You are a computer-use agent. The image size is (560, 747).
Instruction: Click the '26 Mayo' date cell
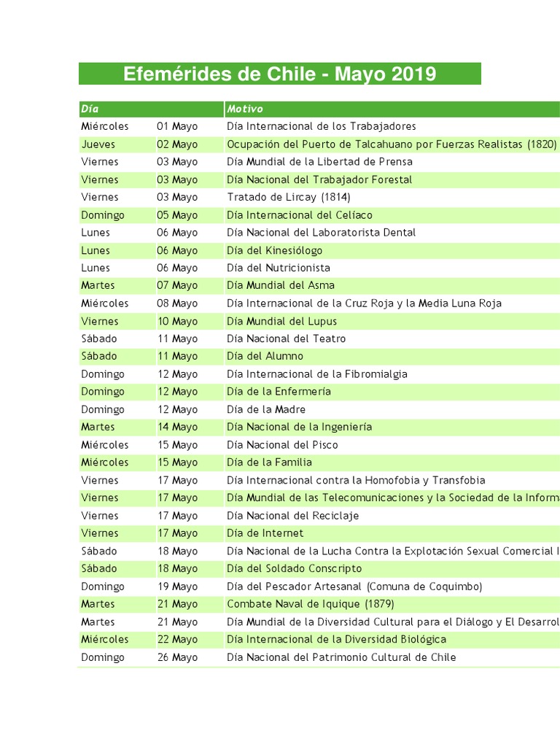pos(178,657)
